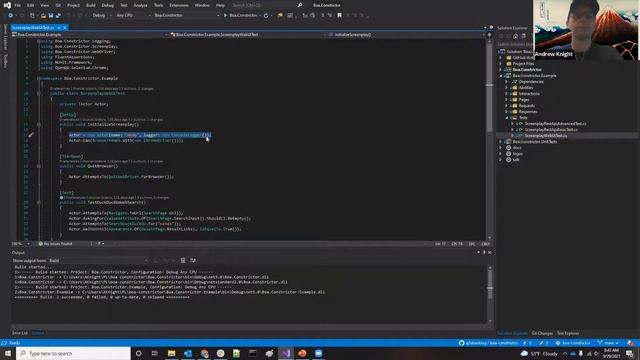Viewport: 640px width, 360px height.
Task: Close the ScreenplayWebUiTest.cs editor tab
Action: [65, 28]
